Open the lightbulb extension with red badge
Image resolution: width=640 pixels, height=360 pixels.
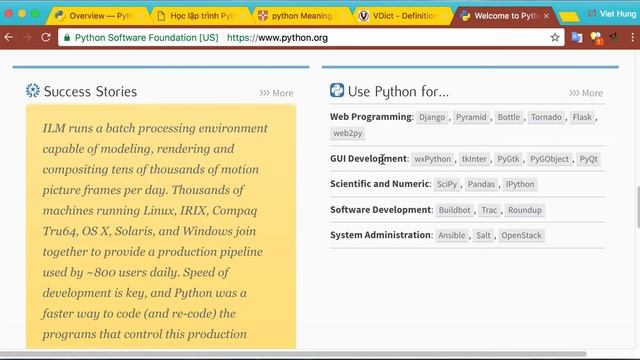click(x=596, y=38)
